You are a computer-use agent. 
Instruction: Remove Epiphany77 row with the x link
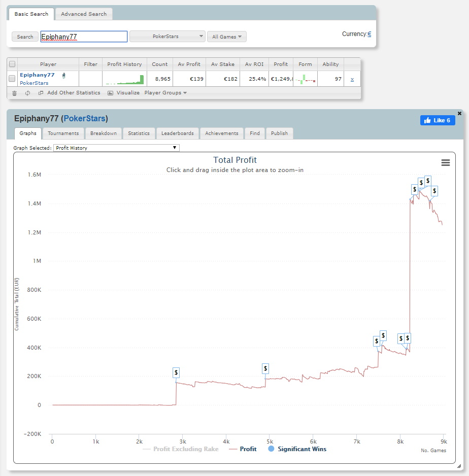click(x=352, y=79)
